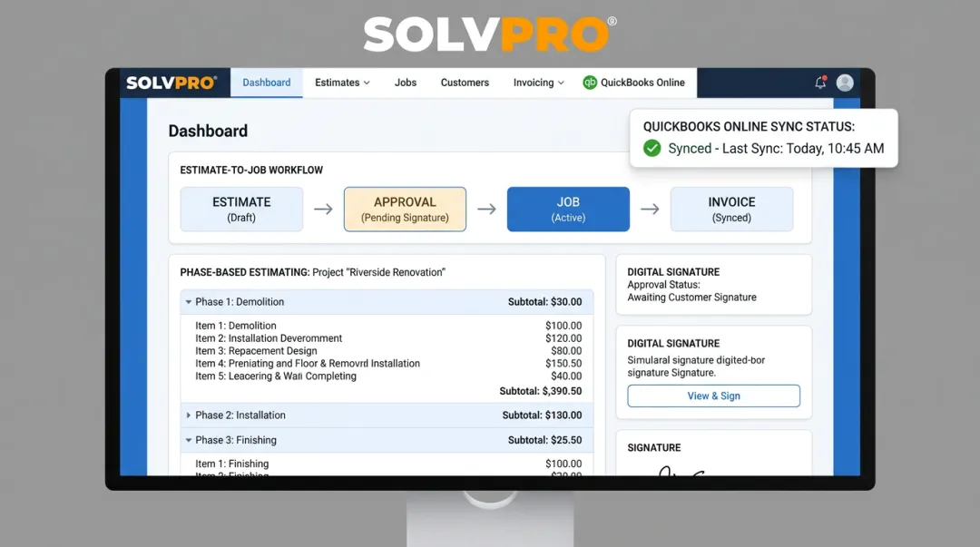The image size is (980, 547).
Task: Open QuickBooks Online menu item
Action: coord(633,83)
